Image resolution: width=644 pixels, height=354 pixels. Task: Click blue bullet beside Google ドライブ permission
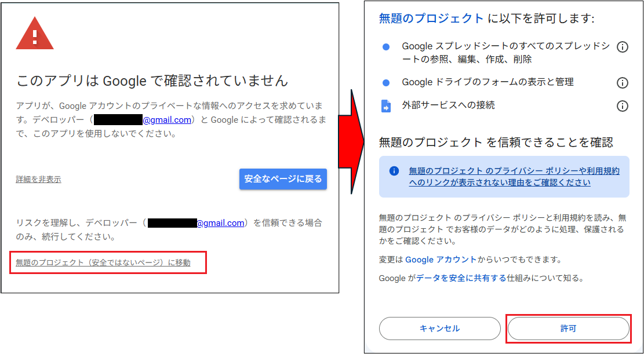387,83
